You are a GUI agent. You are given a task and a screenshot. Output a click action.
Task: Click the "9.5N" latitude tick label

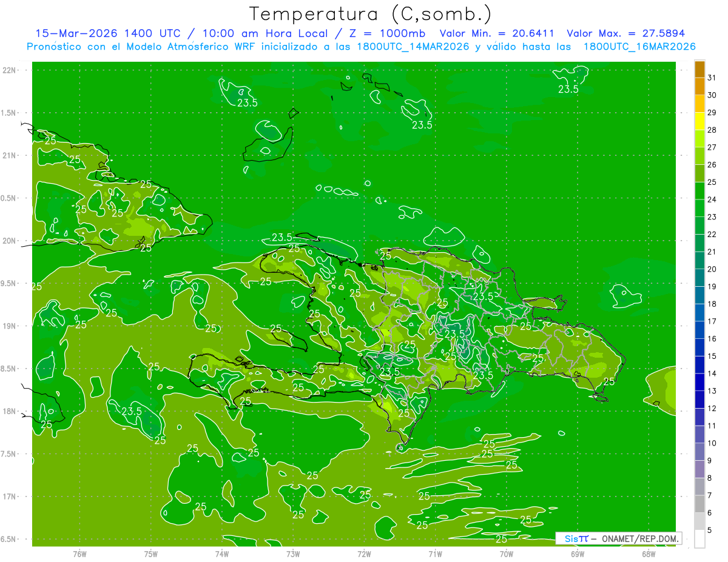[9, 284]
